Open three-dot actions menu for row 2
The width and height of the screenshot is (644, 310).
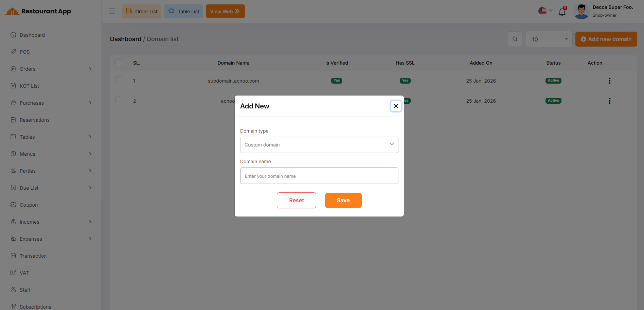tap(609, 101)
